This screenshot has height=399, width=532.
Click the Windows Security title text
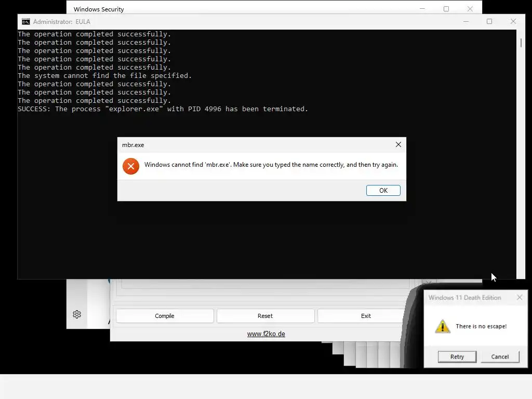(x=99, y=9)
